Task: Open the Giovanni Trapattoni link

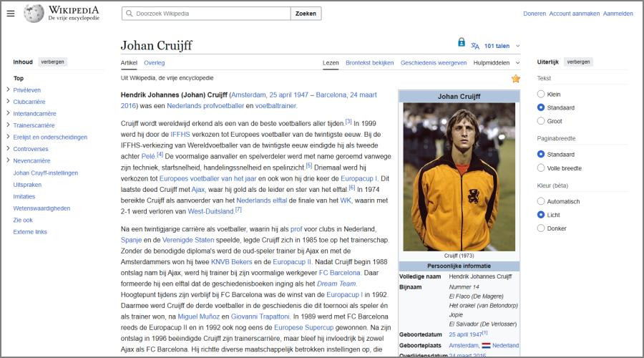Action: 260,317
